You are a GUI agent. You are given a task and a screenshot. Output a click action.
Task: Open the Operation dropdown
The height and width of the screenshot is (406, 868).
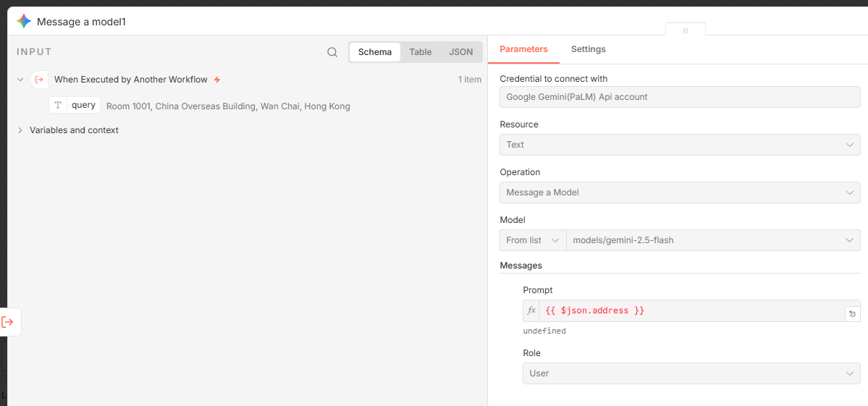pos(679,193)
